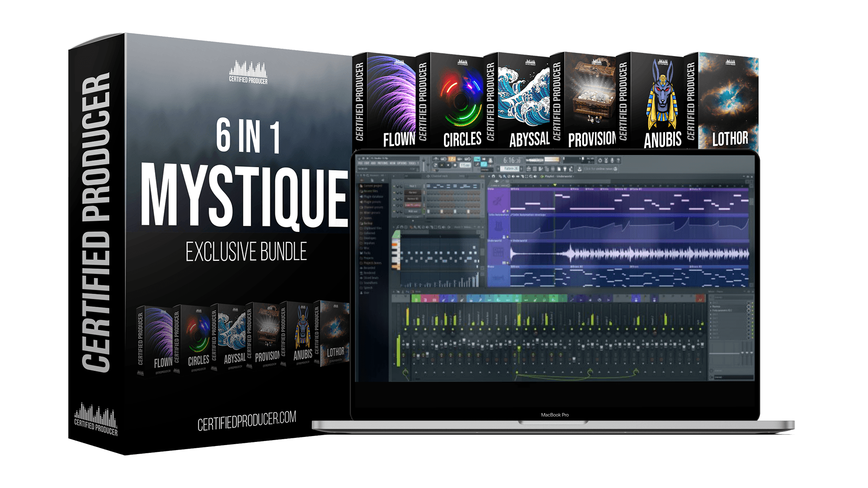Screen dimensions: 868x488
Task: Open the wrench tools icon in piano roll
Action: (x=397, y=227)
